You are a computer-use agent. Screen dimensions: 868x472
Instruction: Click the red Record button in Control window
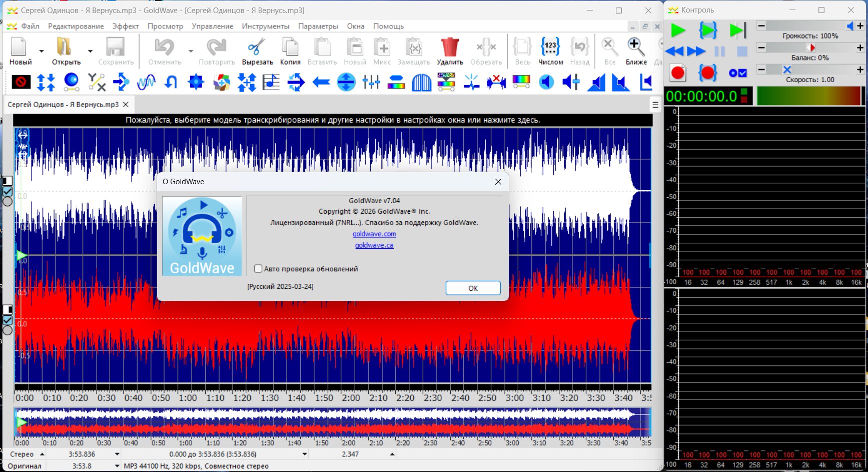(678, 73)
